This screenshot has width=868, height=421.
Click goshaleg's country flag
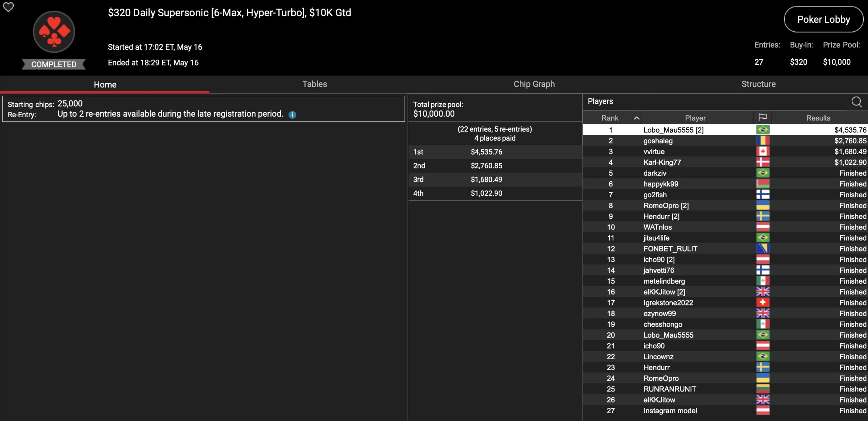(x=763, y=141)
